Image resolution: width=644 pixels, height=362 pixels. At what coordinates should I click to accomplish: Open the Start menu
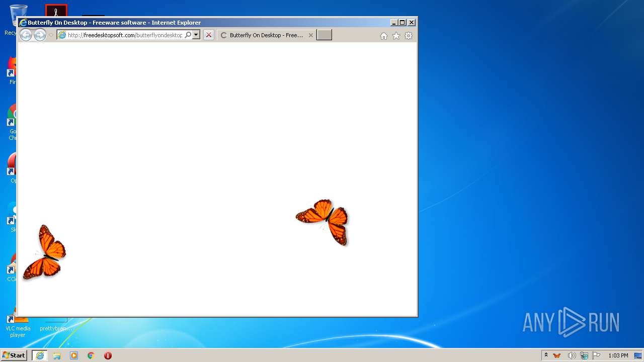14,355
